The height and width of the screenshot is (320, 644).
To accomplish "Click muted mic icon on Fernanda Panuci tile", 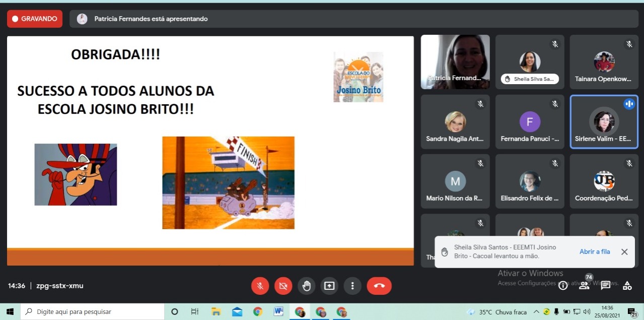I will point(555,104).
